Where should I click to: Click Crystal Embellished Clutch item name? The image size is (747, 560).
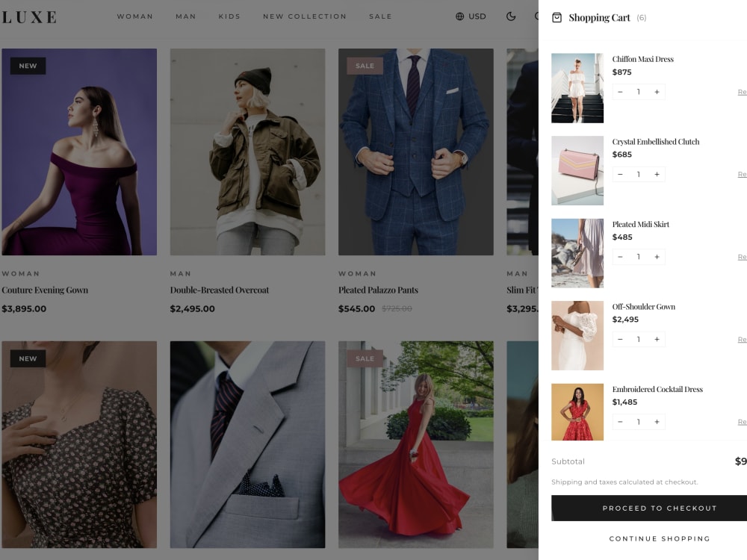tap(656, 141)
